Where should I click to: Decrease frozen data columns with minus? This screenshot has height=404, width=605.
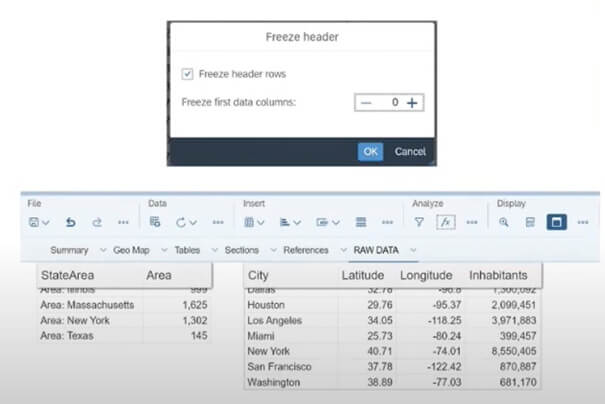pos(366,103)
